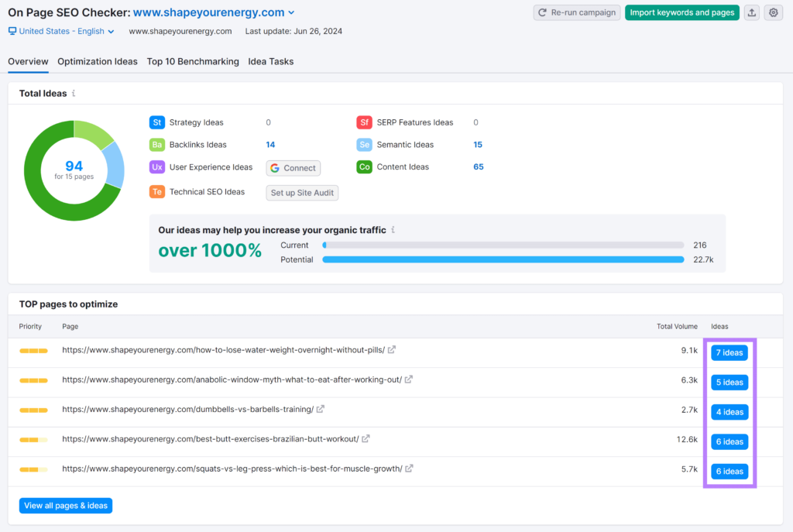Click the Re-run campaign button
This screenshot has width=793, height=532.
pos(576,12)
